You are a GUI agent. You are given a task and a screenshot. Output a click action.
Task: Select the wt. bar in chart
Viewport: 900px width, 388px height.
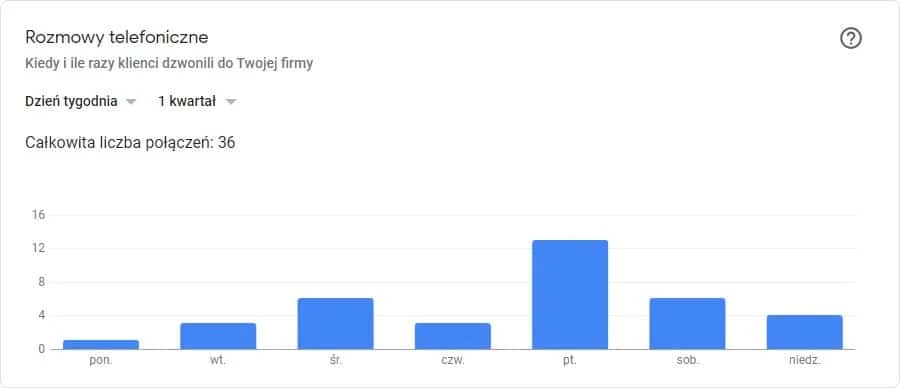tap(218, 336)
